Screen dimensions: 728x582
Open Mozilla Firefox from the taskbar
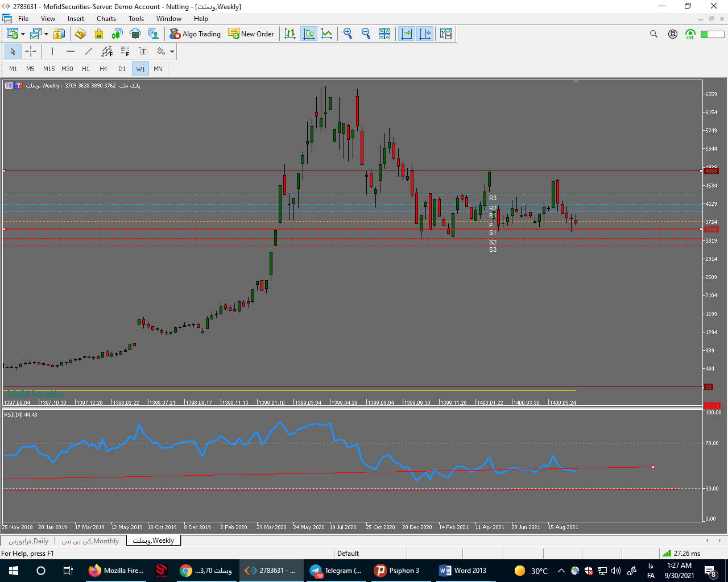(117, 571)
